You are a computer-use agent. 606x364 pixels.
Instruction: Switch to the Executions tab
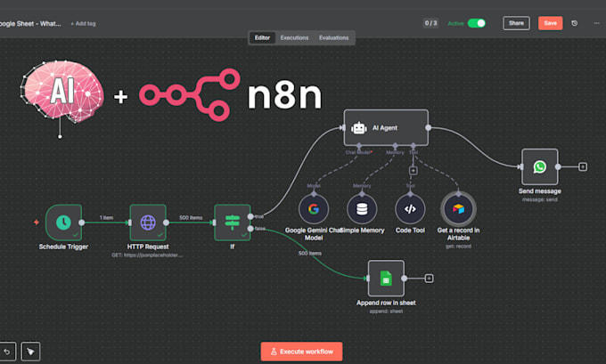[294, 38]
